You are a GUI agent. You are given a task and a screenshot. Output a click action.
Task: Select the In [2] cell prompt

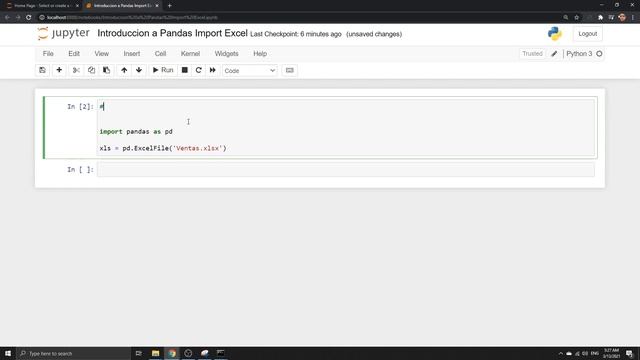coord(80,107)
